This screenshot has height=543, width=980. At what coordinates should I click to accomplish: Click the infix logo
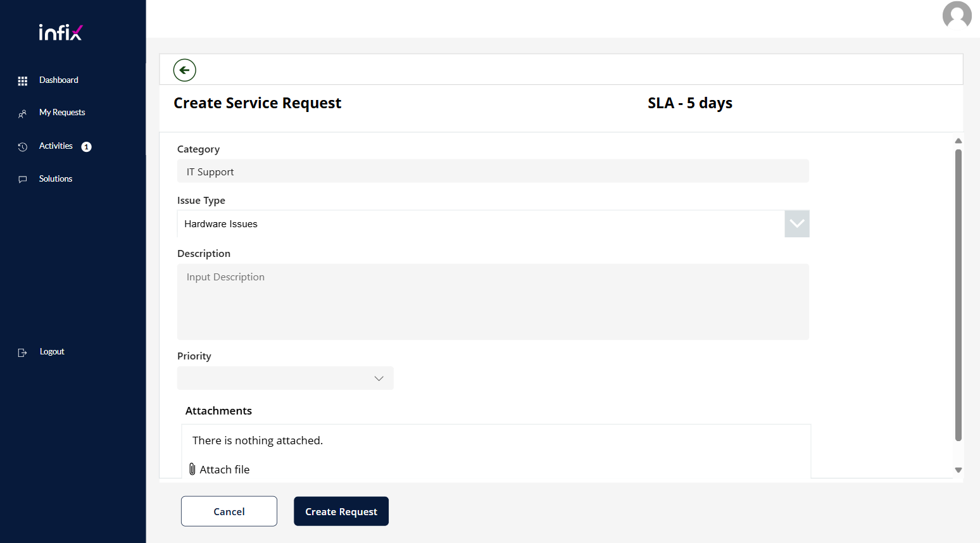tap(61, 32)
